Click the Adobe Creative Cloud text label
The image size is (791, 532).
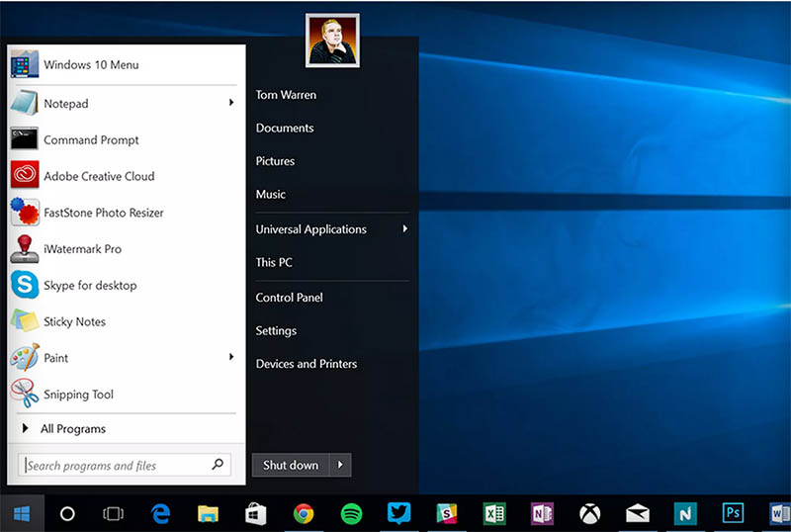[x=99, y=176]
